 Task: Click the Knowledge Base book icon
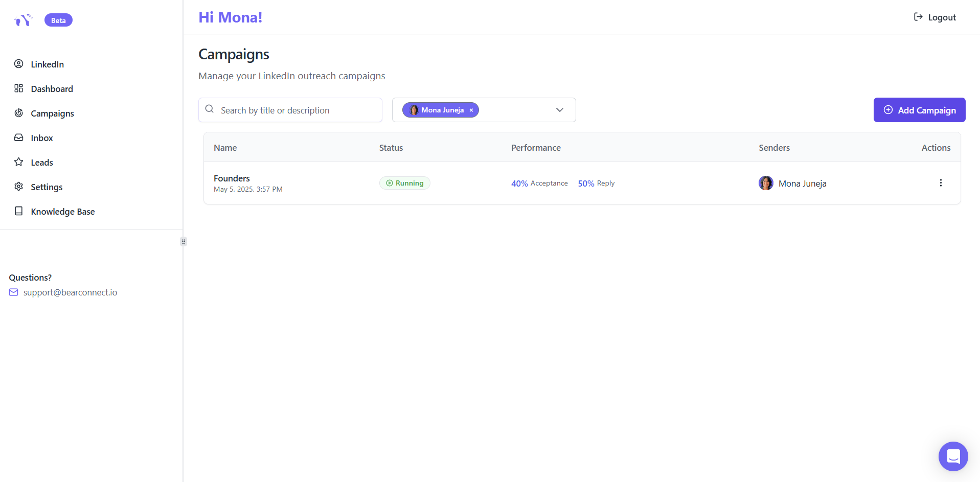coord(19,211)
